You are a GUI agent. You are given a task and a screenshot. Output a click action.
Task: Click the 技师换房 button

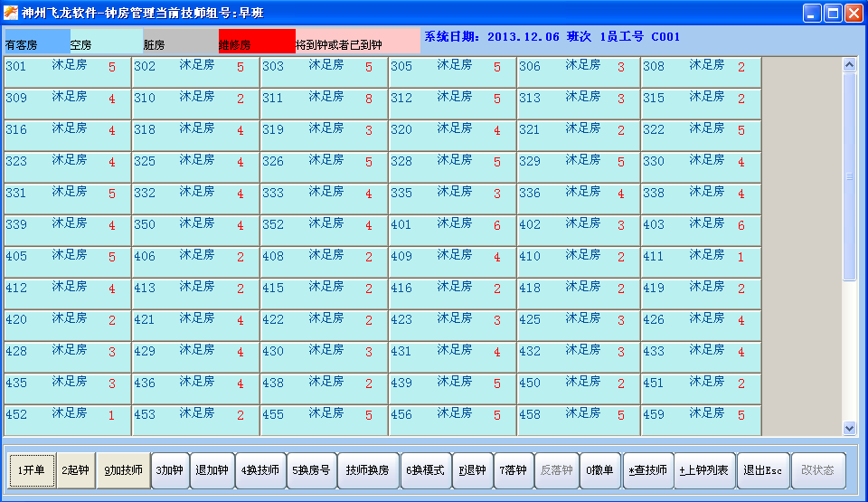pyautogui.click(x=367, y=470)
